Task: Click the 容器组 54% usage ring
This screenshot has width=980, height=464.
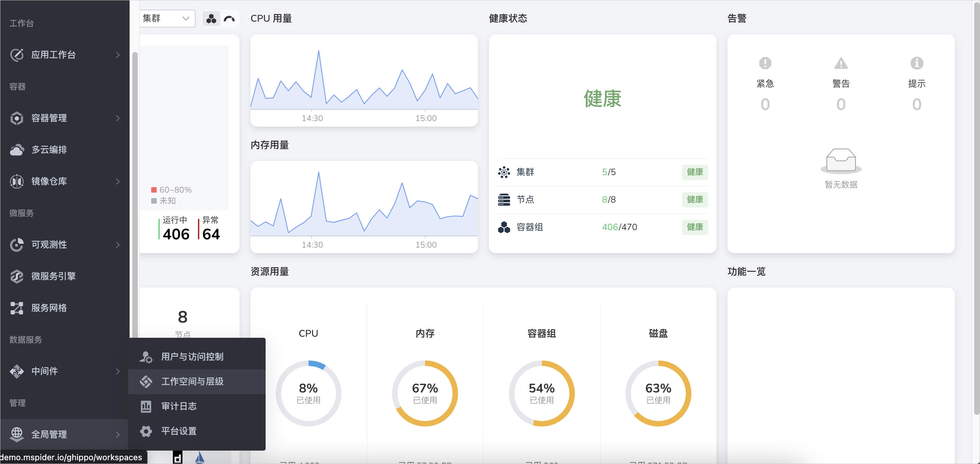Action: coord(542,393)
